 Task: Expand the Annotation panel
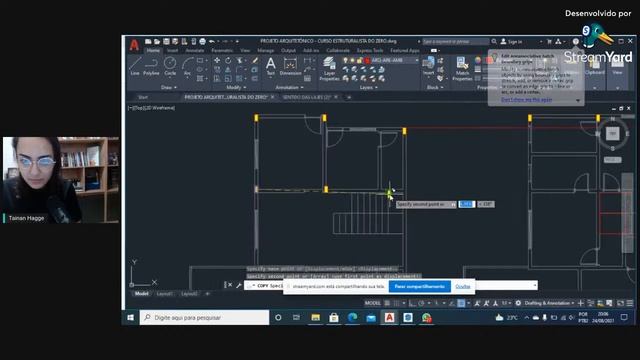coord(289,87)
